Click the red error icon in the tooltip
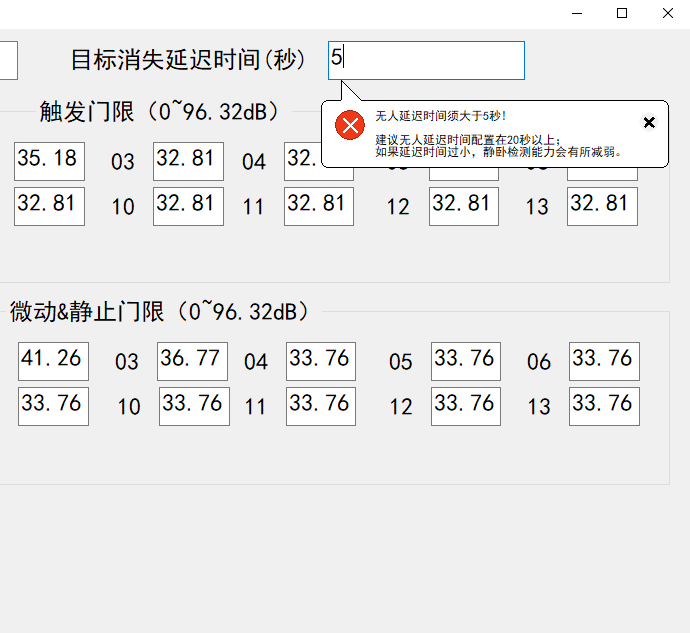The height and width of the screenshot is (633, 690). click(x=349, y=126)
